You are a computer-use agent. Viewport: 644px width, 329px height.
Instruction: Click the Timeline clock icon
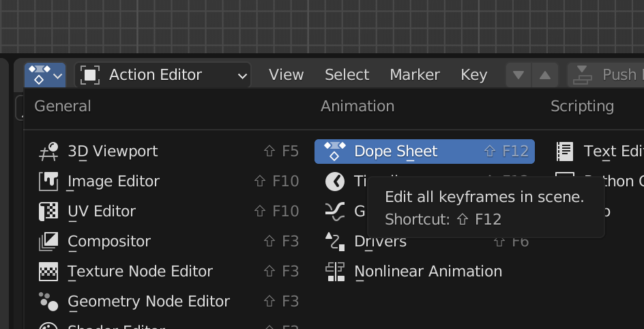tap(335, 182)
